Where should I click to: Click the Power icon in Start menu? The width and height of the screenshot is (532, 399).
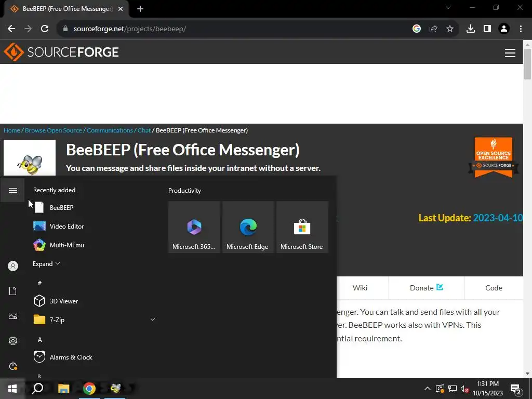pos(13,366)
